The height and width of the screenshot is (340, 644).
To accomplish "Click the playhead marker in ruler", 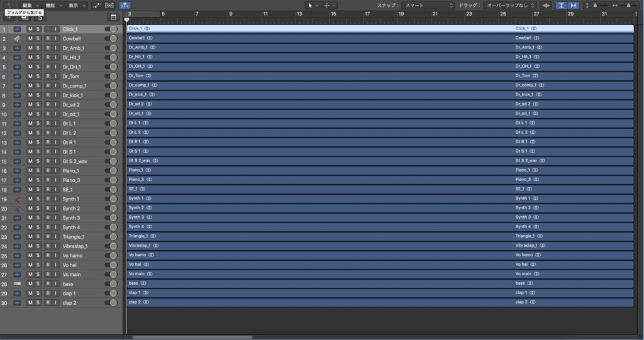I will (x=126, y=19).
